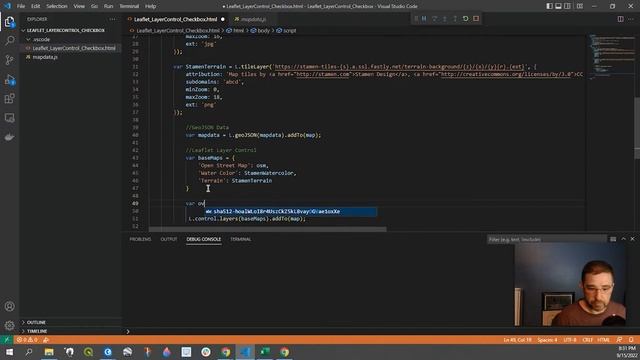Open the Docker view in activity bar
This screenshot has width=640, height=360.
[9, 138]
